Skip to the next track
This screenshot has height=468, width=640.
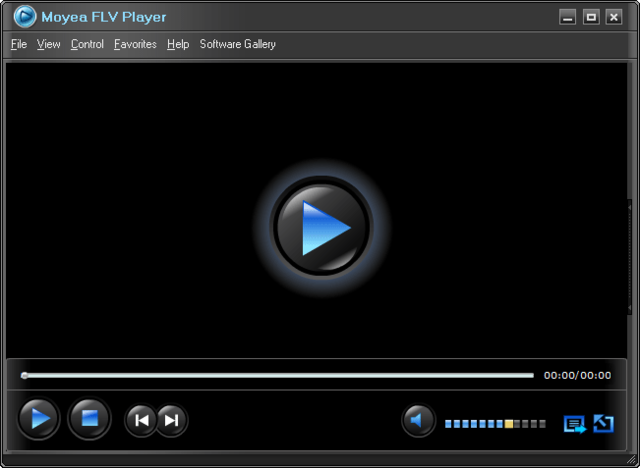pos(171,420)
